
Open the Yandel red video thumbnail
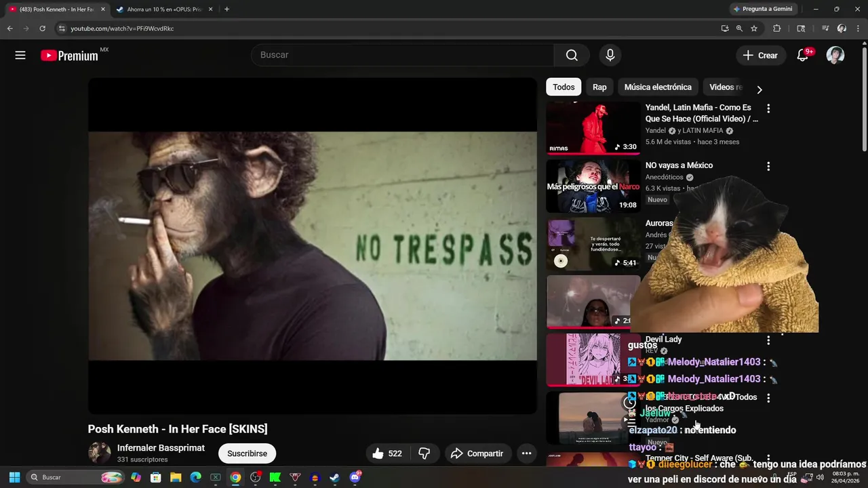[593, 128]
